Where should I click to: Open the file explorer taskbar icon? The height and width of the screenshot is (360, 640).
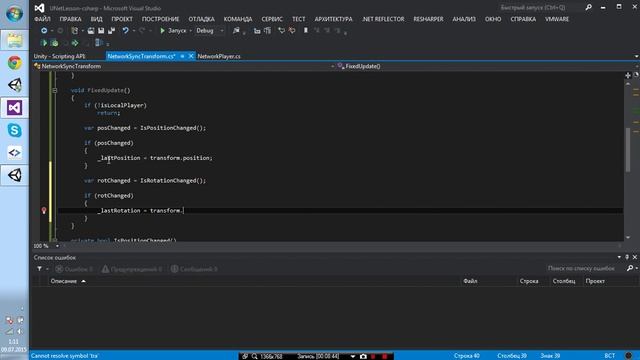(14, 40)
